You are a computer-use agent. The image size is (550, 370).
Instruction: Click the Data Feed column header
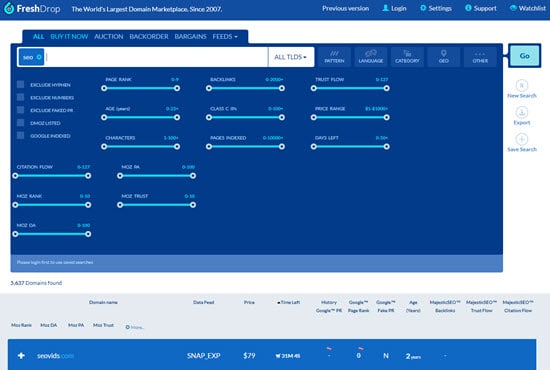coord(203,302)
